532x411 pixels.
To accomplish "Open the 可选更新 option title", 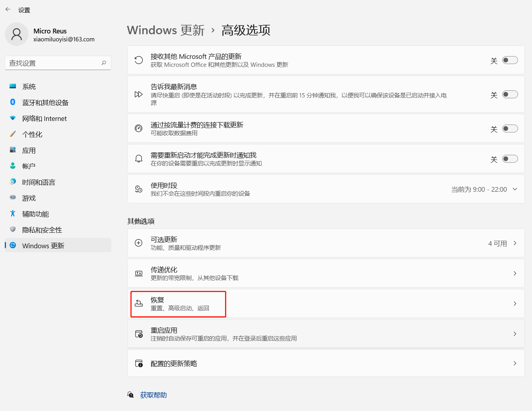I will pos(164,239).
